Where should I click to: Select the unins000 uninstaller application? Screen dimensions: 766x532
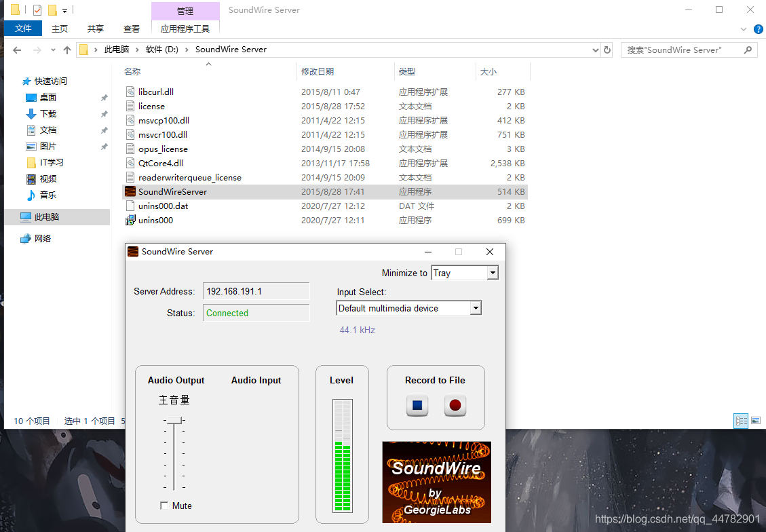tap(155, 221)
